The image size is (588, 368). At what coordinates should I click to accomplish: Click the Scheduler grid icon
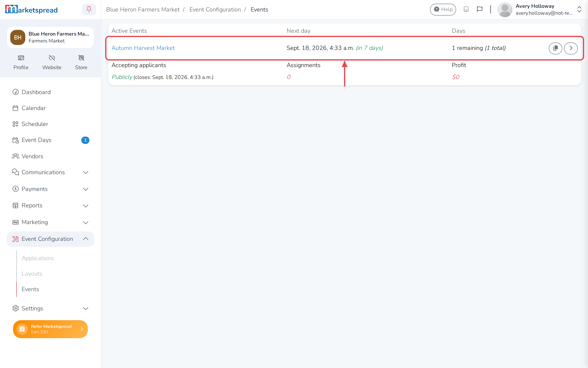coord(16,124)
